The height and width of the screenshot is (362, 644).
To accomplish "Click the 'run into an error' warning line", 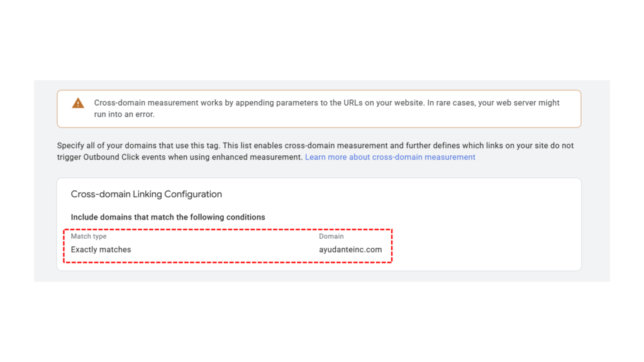I will (x=124, y=114).
